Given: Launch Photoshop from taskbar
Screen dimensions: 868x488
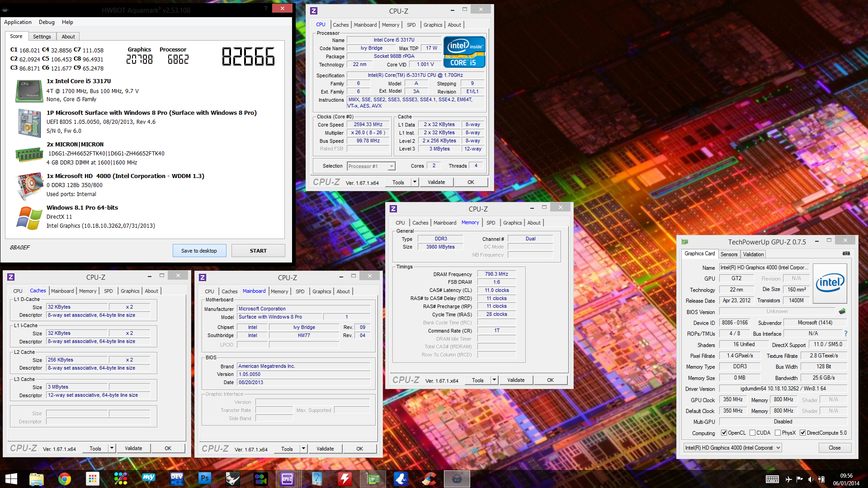Looking at the screenshot, I should click(x=205, y=479).
